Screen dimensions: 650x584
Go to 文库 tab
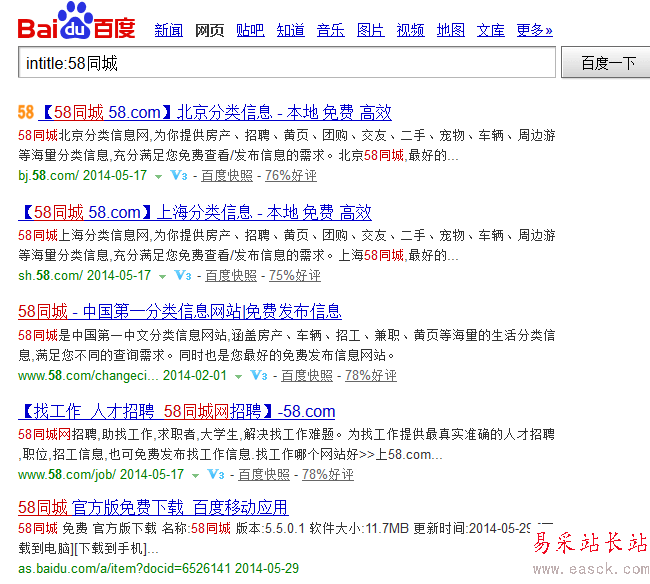tap(491, 30)
